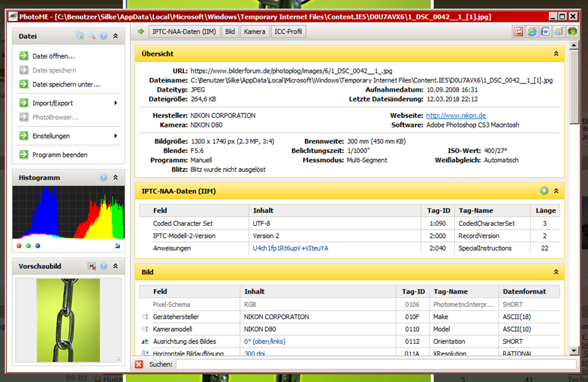Image resolution: width=588 pixels, height=382 pixels.
Task: Click the Tag-ID column header in IPTC table
Action: click(438, 211)
